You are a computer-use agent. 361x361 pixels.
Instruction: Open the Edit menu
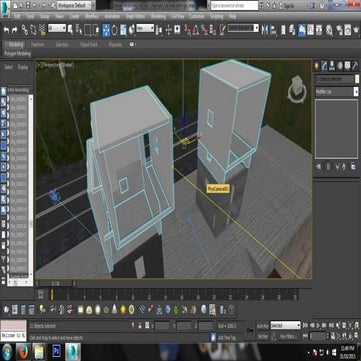17,16
